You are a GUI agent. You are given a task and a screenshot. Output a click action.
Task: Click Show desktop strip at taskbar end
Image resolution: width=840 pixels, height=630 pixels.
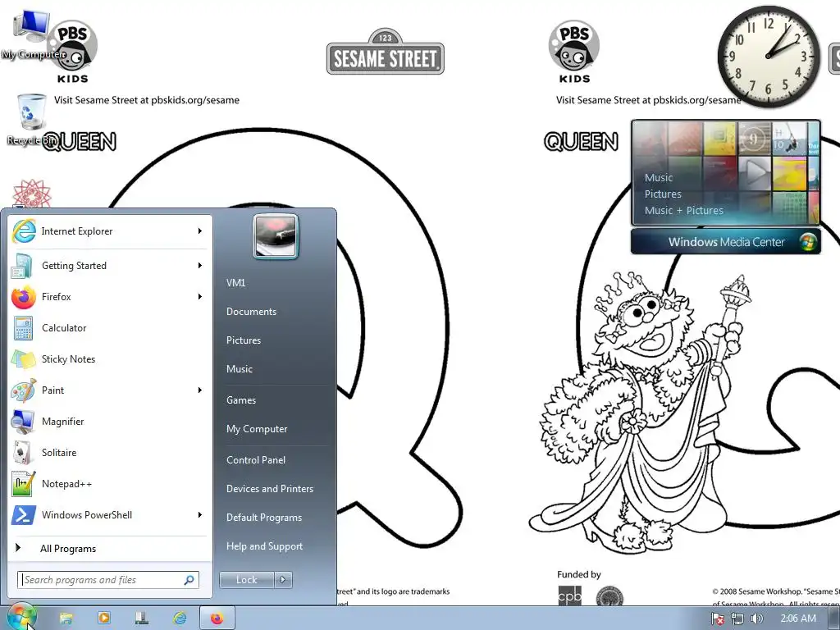click(x=834, y=619)
